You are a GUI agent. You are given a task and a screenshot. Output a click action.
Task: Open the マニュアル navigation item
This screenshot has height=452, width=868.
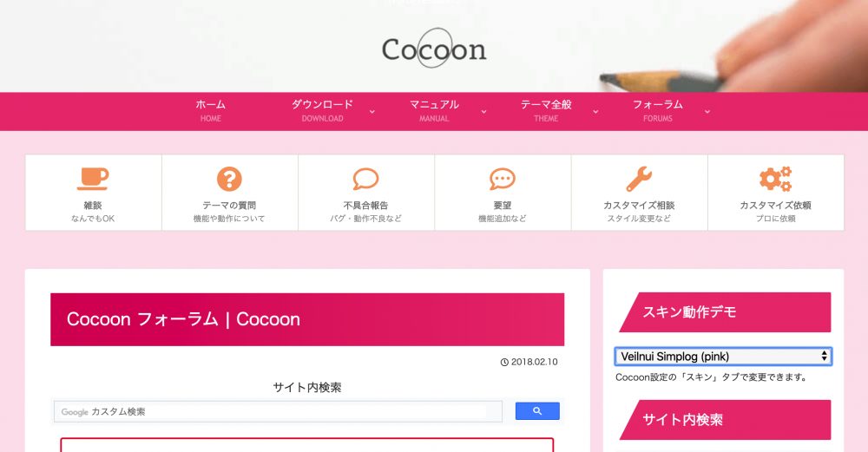[434, 111]
